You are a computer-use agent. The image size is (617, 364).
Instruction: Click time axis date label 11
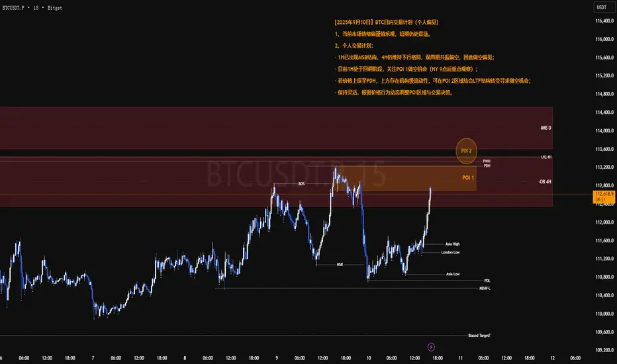[460, 358]
